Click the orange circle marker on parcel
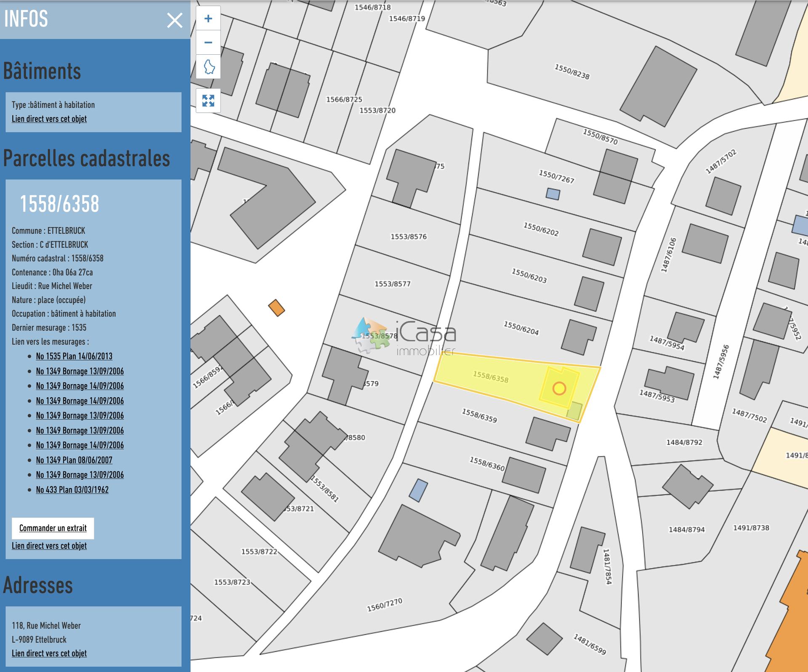Image resolution: width=808 pixels, height=672 pixels. (559, 388)
